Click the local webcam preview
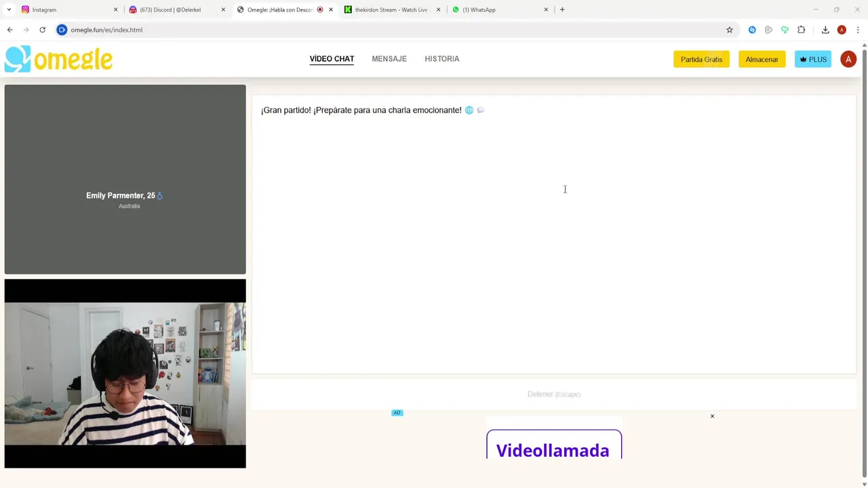 click(x=125, y=373)
